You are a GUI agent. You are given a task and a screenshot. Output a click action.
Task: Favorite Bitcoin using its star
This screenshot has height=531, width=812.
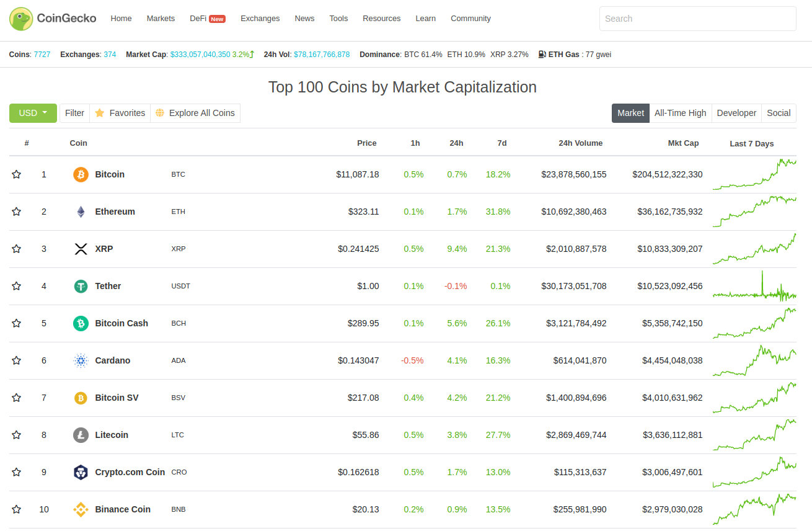(x=17, y=174)
